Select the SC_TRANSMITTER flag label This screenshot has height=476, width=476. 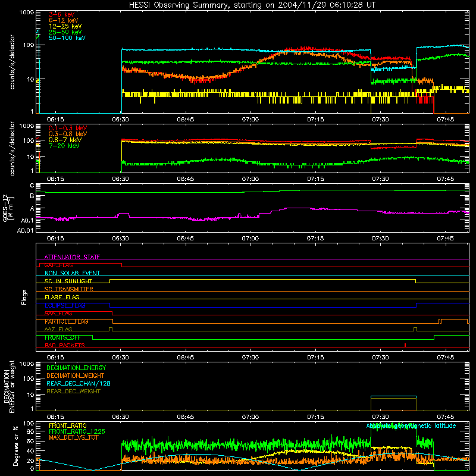click(x=69, y=289)
